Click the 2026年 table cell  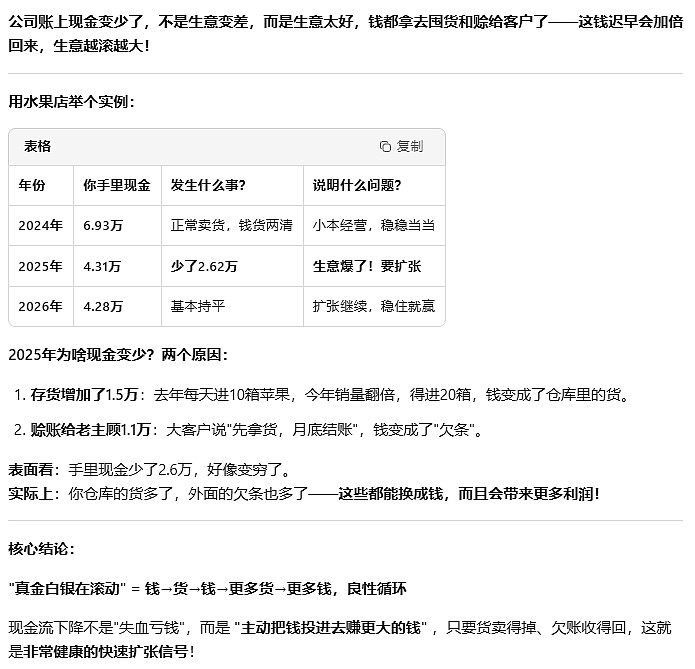point(40,306)
